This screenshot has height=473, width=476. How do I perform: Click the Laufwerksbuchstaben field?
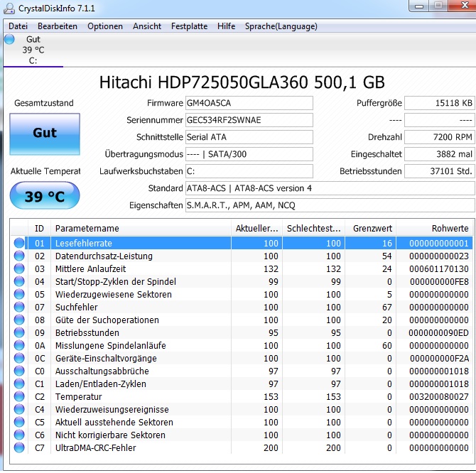[x=249, y=171]
